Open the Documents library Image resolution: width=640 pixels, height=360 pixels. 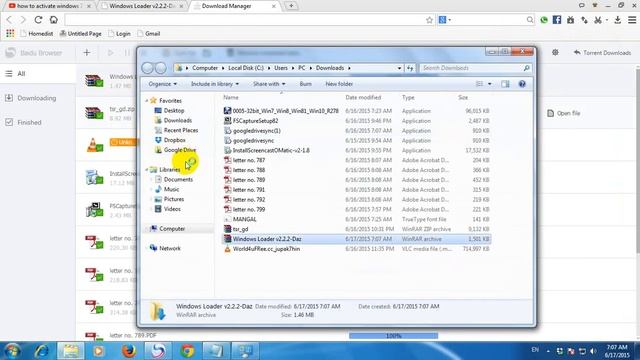(174, 179)
